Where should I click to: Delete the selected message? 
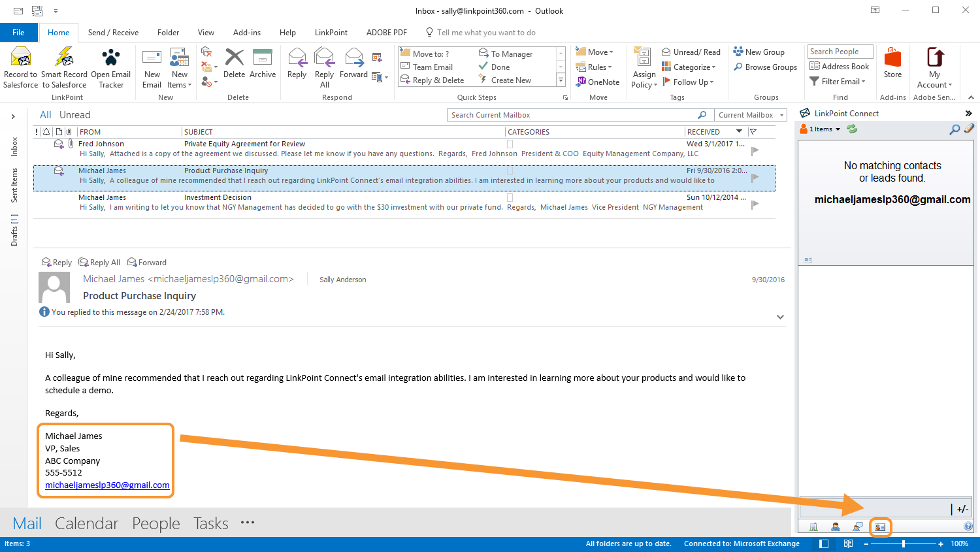coord(234,63)
